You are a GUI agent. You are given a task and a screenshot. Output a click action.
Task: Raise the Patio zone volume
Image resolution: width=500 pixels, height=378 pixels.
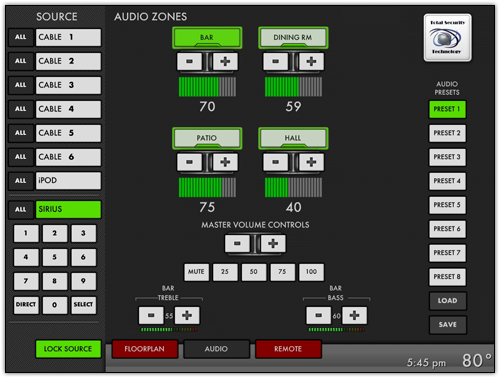225,162
